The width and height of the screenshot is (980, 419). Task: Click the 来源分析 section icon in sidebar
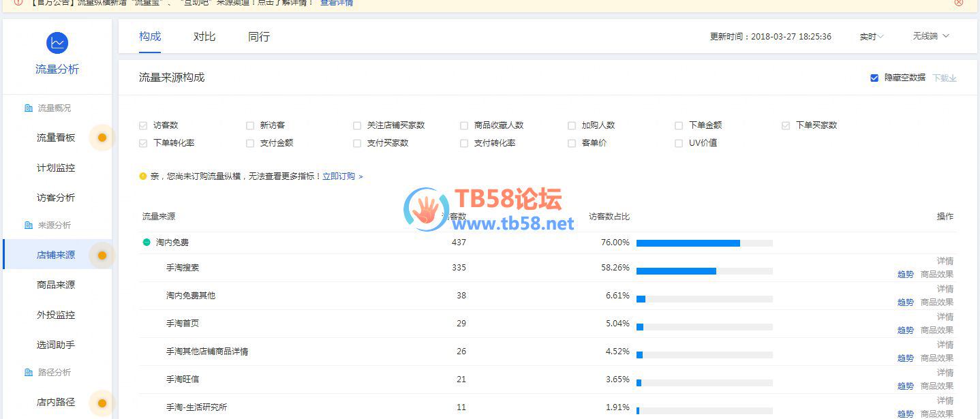(29, 226)
